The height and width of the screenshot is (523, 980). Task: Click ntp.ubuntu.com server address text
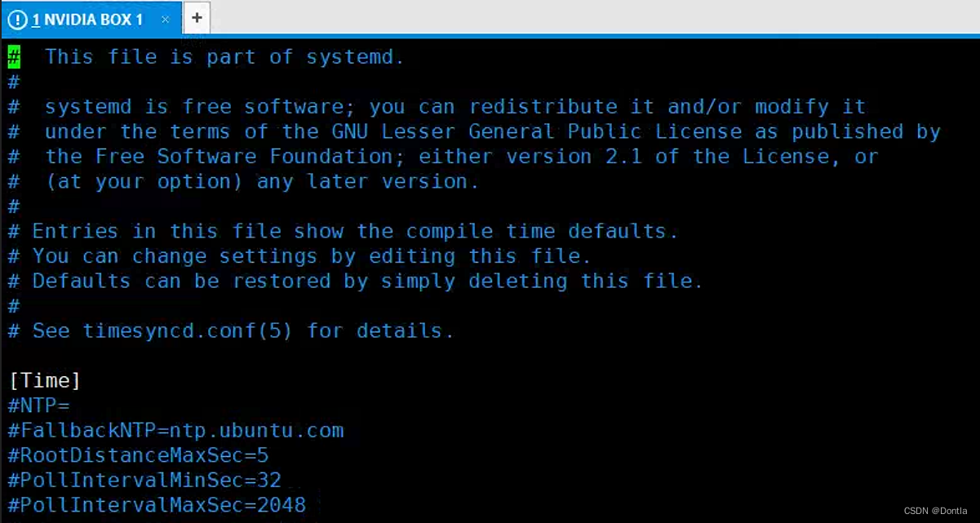pyautogui.click(x=256, y=431)
